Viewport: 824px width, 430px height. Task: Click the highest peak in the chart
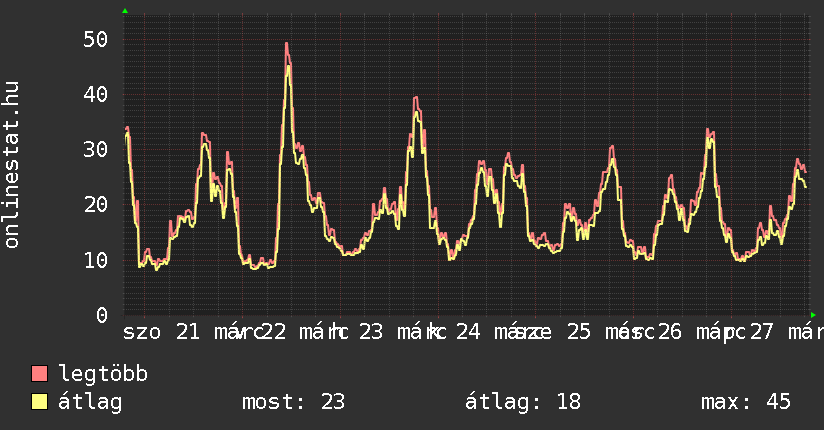point(287,44)
